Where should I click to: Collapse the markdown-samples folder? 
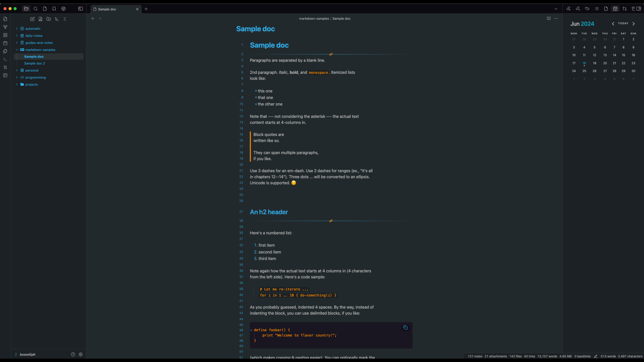pos(17,50)
